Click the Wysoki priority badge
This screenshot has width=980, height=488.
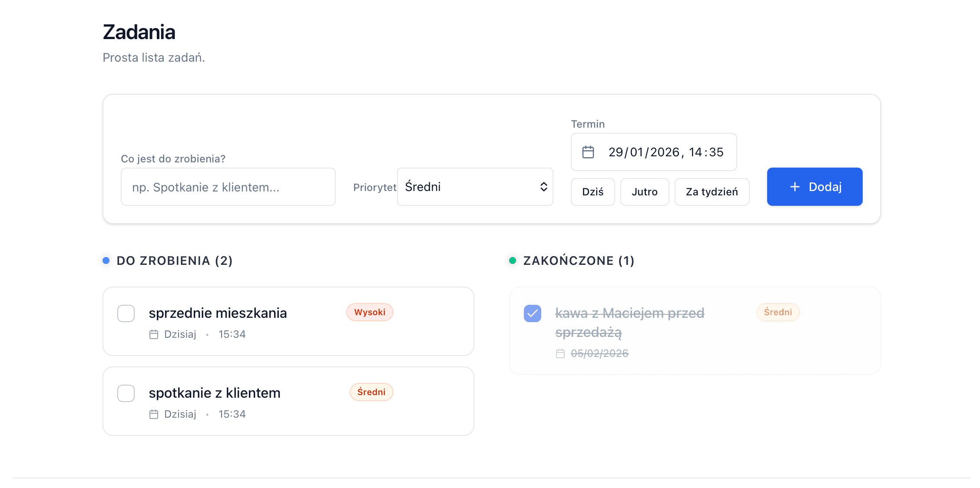point(369,312)
